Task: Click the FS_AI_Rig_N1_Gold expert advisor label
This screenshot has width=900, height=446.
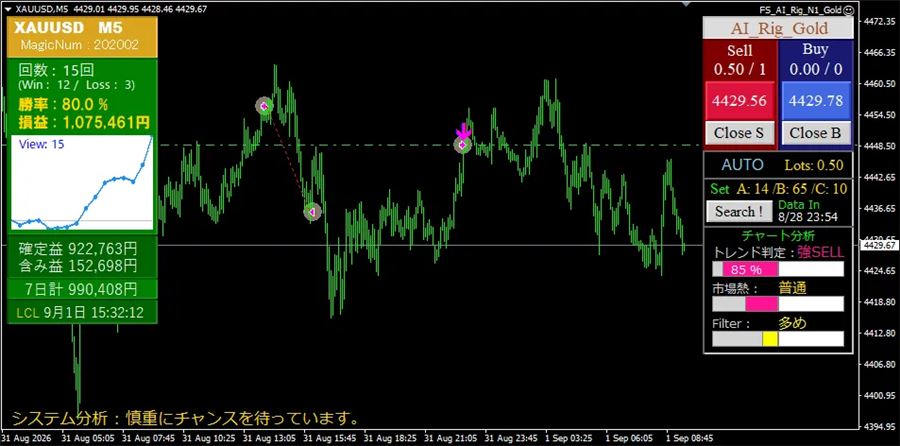Action: coord(801,10)
